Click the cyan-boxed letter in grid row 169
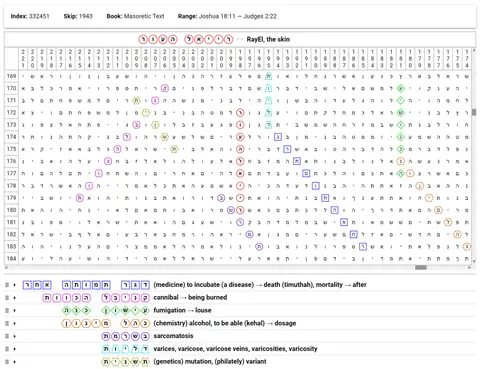480x369 pixels. (x=268, y=76)
